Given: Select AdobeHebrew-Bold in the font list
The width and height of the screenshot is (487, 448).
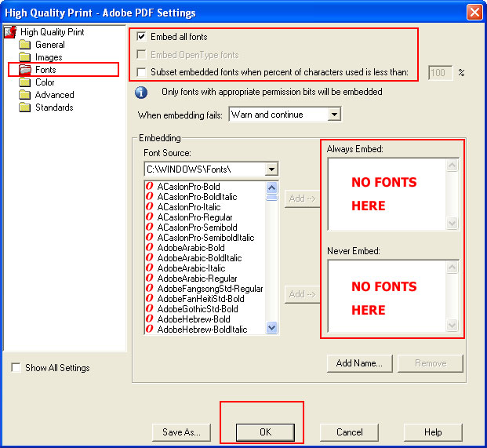Looking at the screenshot, I should 193,319.
